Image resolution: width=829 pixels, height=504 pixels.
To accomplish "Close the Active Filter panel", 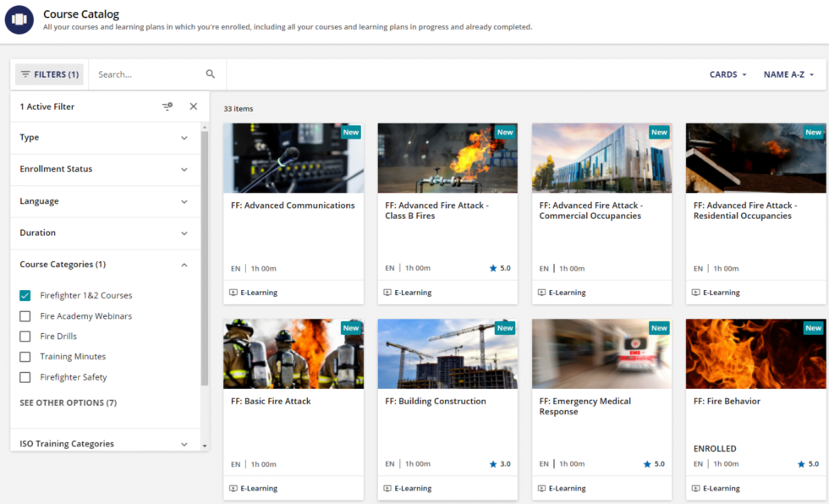I will point(193,106).
